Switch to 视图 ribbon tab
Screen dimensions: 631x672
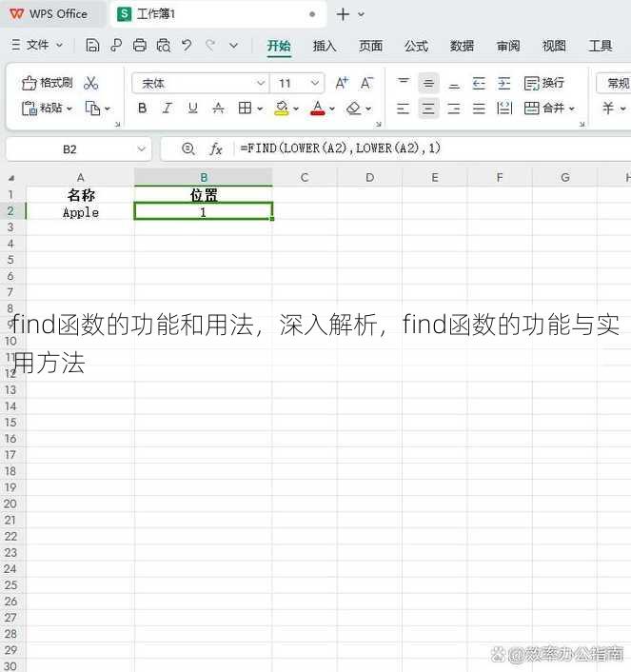pyautogui.click(x=554, y=46)
